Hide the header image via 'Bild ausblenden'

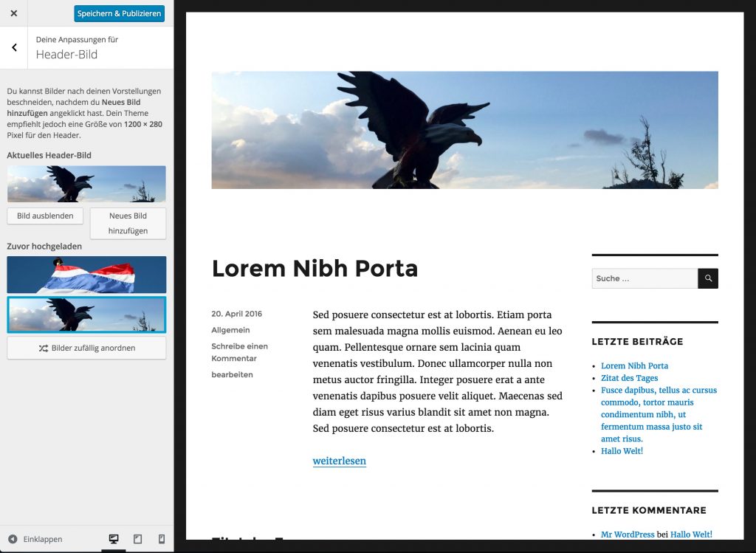pos(44,216)
